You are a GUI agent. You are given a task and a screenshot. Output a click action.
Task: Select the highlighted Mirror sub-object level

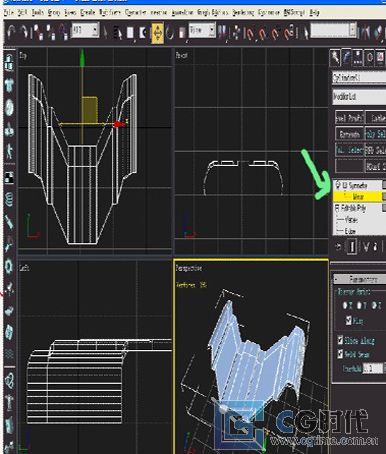[x=357, y=197]
